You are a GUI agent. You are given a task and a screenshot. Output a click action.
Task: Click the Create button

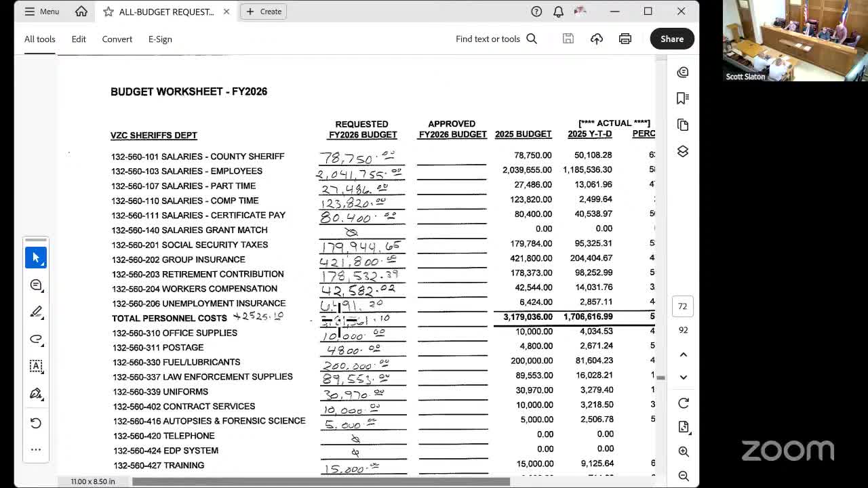[264, 12]
